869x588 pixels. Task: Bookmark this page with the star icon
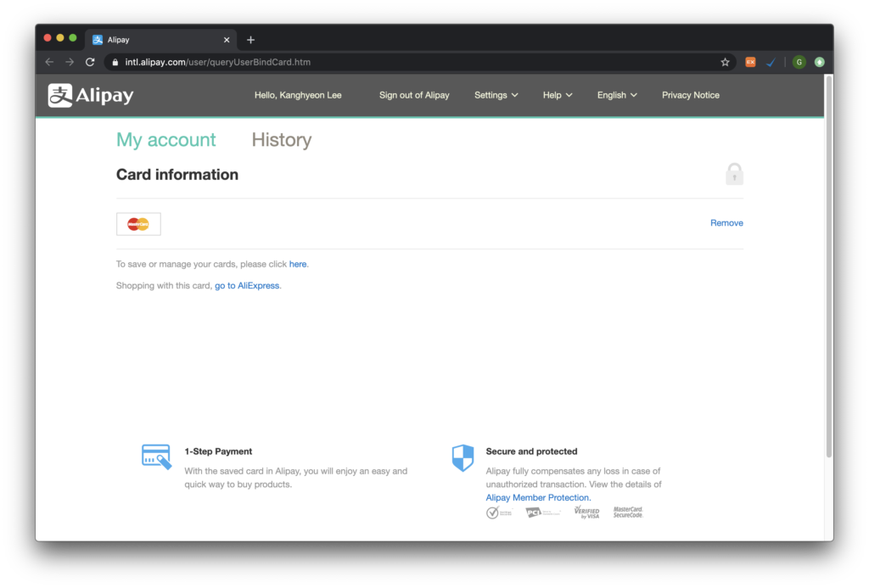coord(725,62)
